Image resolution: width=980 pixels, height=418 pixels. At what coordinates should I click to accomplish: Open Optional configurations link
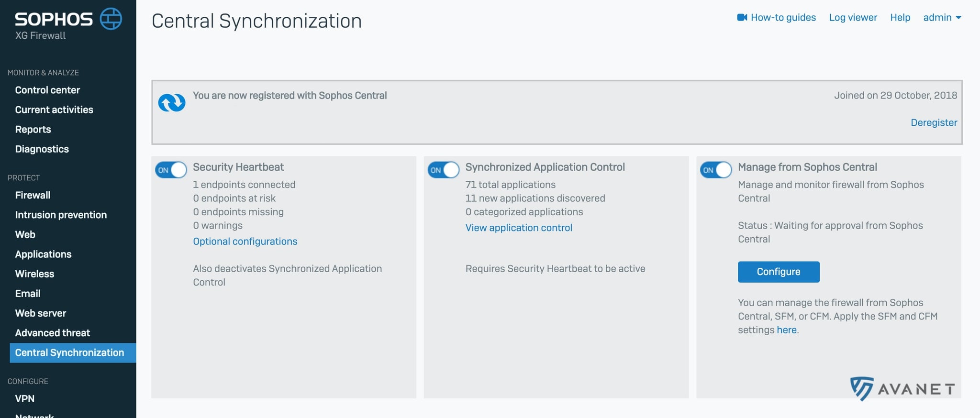[x=245, y=241]
